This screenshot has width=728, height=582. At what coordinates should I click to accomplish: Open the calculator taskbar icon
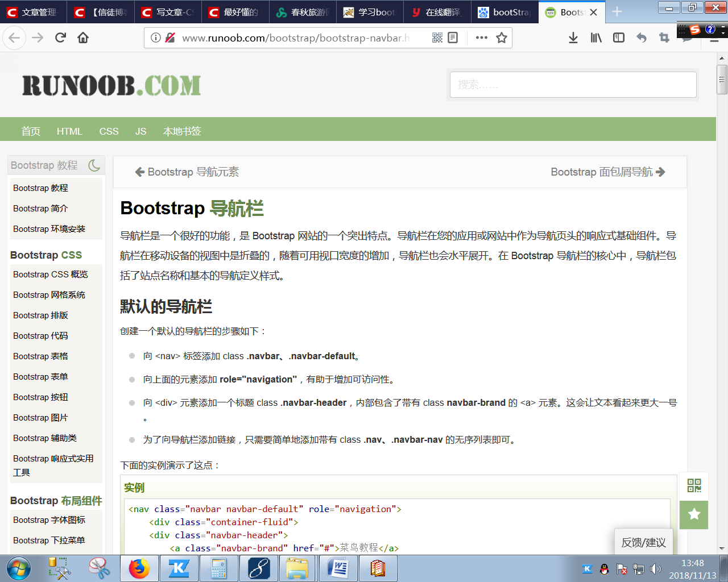[218, 568]
